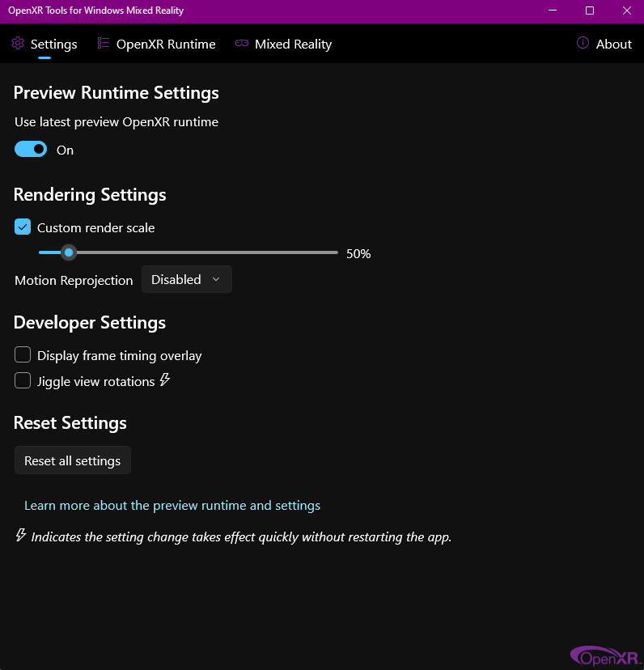Open the About page
The height and width of the screenshot is (670, 644).
[604, 44]
